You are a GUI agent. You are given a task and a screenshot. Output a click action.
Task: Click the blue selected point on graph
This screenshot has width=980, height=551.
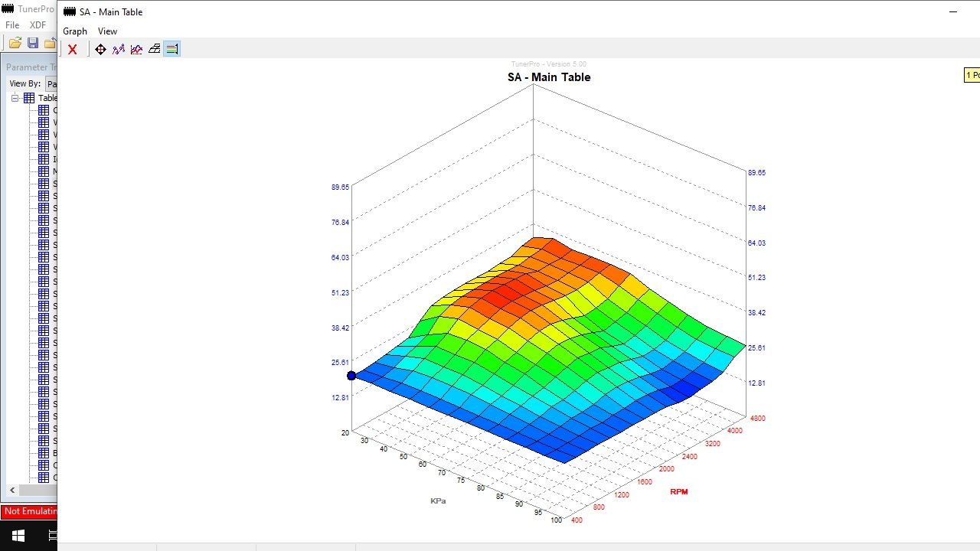tap(351, 376)
